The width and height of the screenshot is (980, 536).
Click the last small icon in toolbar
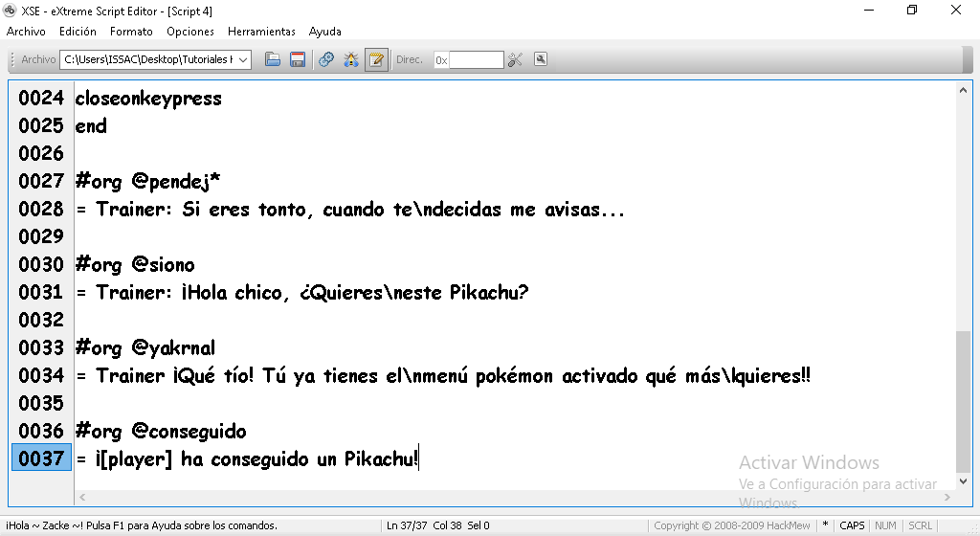point(541,59)
